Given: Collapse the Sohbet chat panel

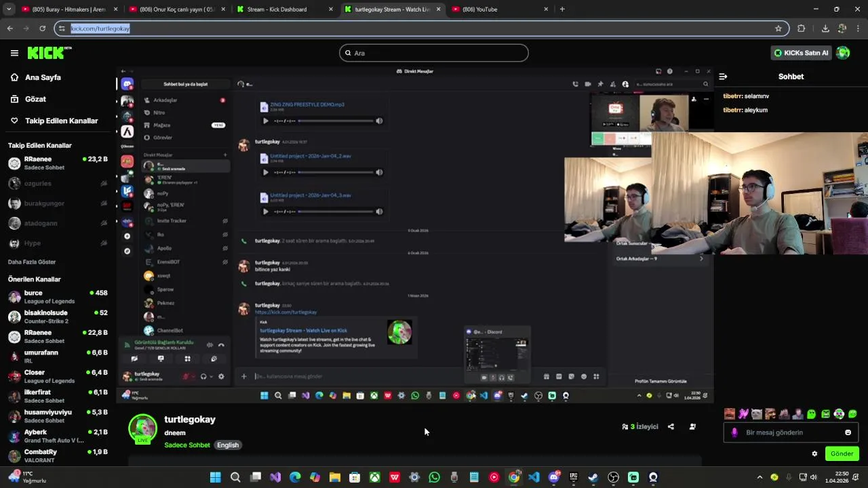Looking at the screenshot, I should click(x=723, y=77).
